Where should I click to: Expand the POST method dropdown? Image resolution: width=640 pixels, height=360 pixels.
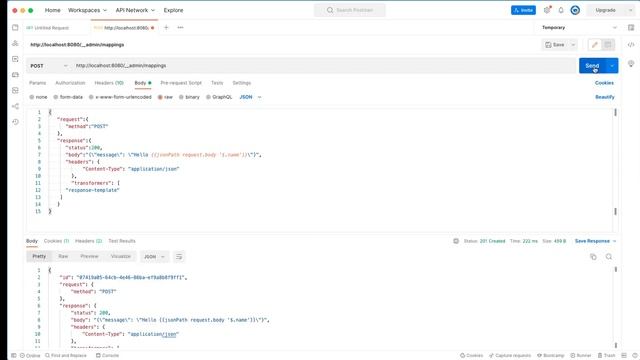[x=49, y=66]
